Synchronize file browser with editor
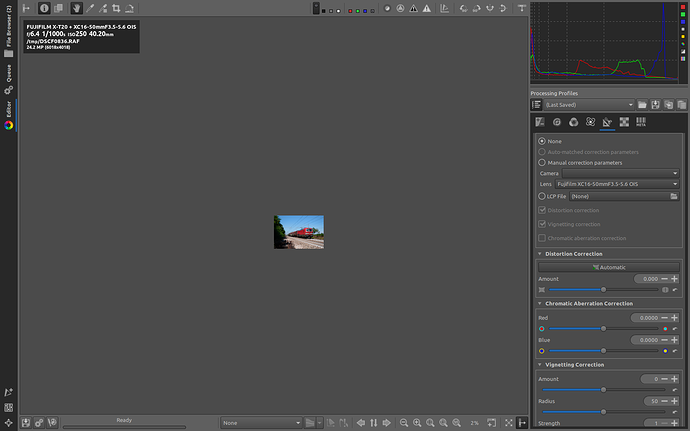The width and height of the screenshot is (690, 431). 374,423
